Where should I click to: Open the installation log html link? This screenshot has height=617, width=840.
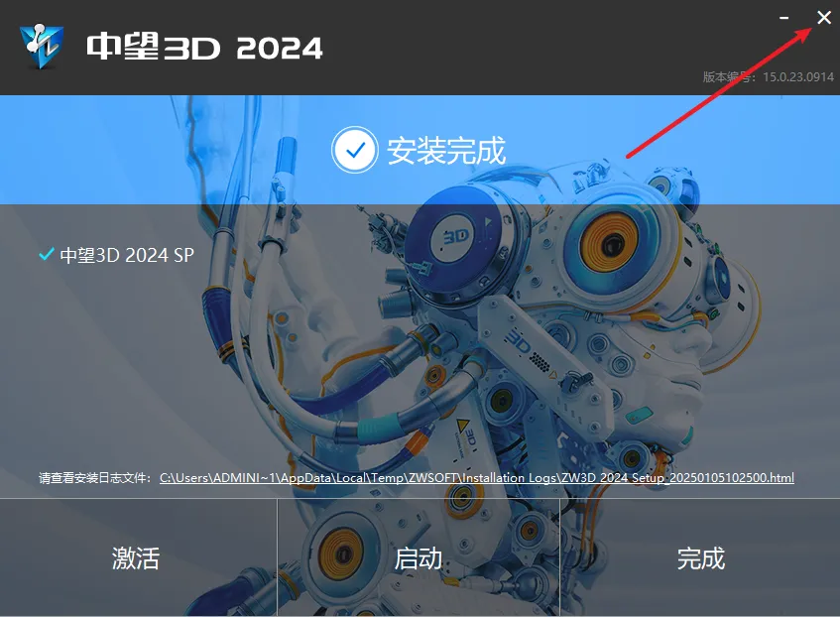coord(477,477)
